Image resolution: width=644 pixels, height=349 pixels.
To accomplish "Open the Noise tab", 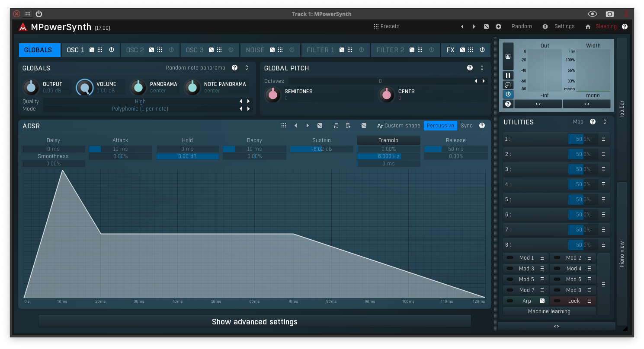I will (255, 50).
